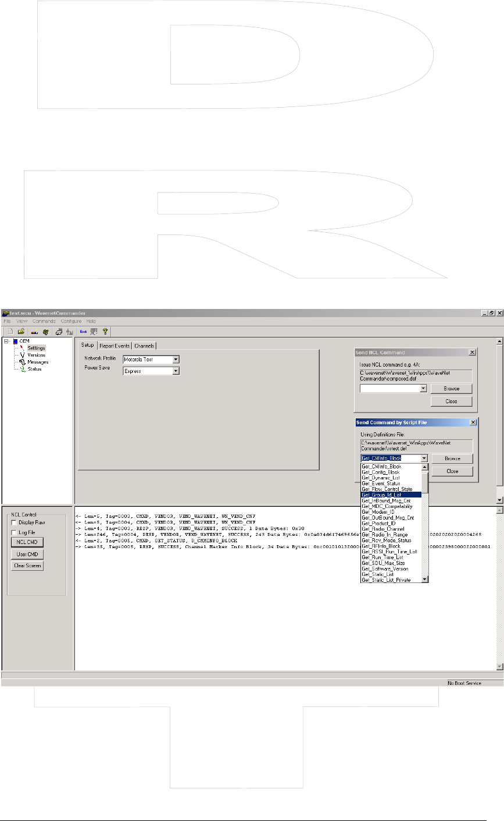This screenshot has height=821, width=504.
Task: Switch to the Report Events tab
Action: click(x=114, y=346)
